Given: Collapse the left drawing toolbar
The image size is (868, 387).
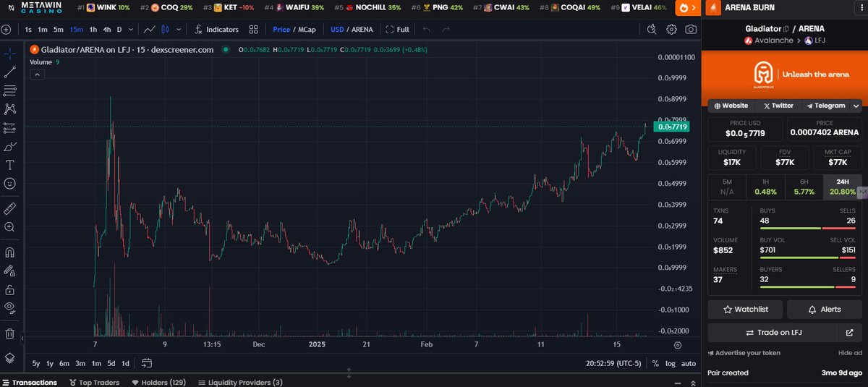Looking at the screenshot, I should click(x=22, y=337).
